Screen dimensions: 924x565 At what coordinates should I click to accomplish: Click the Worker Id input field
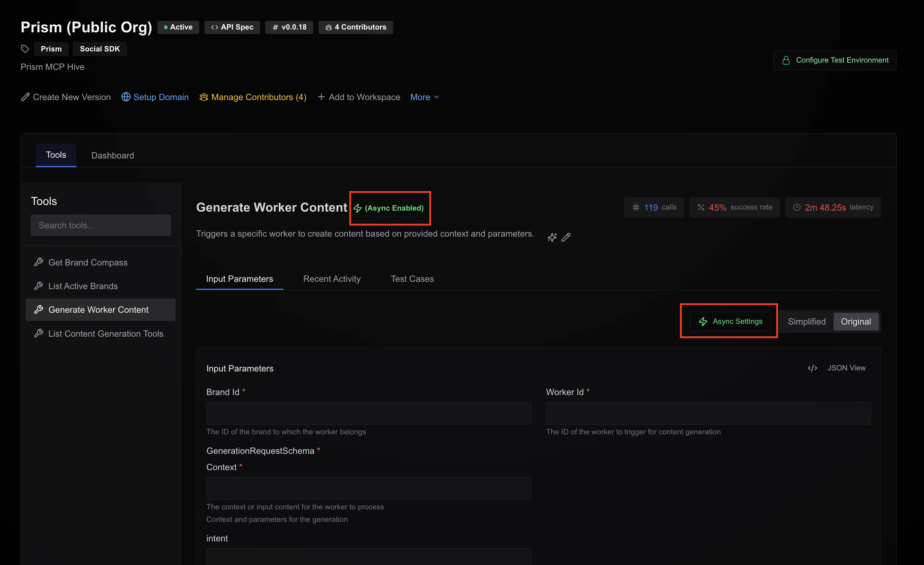tap(708, 413)
